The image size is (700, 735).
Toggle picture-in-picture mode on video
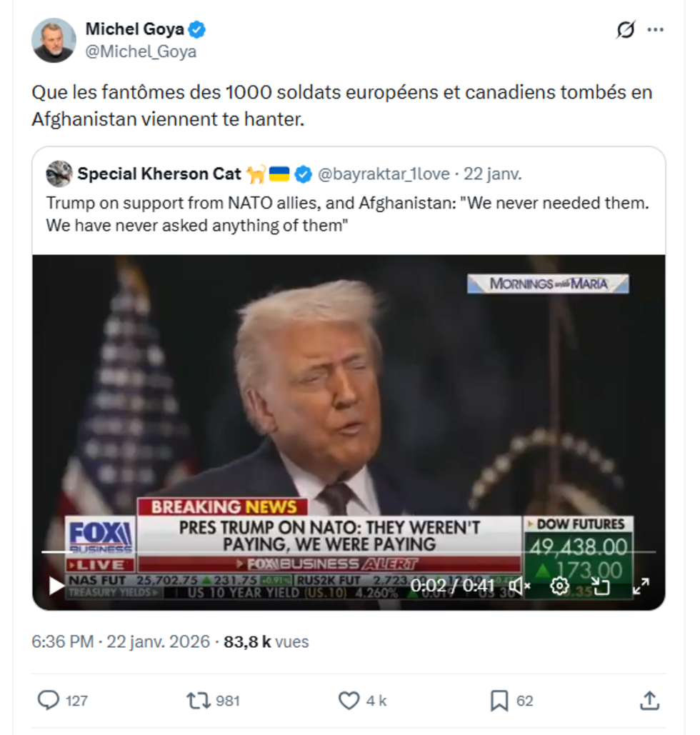601,586
